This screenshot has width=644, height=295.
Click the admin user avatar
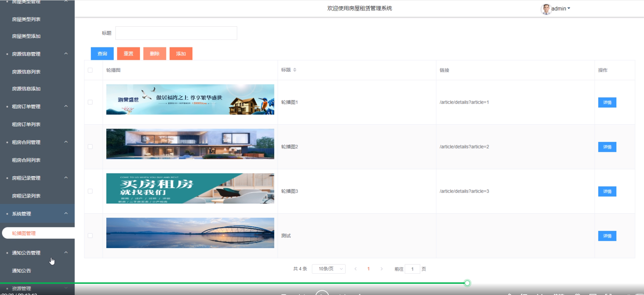pos(546,9)
